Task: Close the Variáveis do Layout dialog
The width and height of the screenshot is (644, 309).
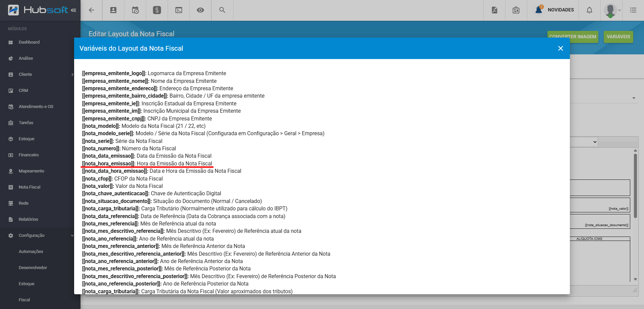Action: click(x=560, y=48)
